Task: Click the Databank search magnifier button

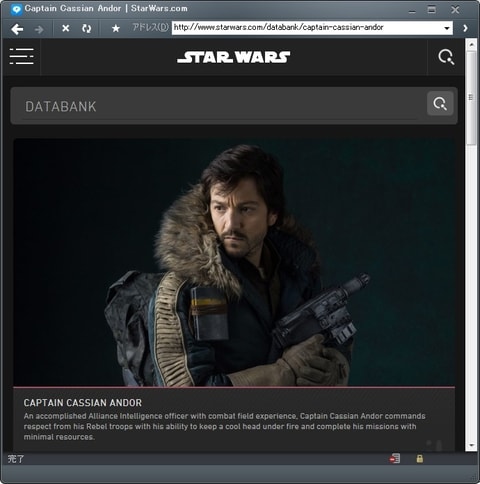Action: (440, 103)
